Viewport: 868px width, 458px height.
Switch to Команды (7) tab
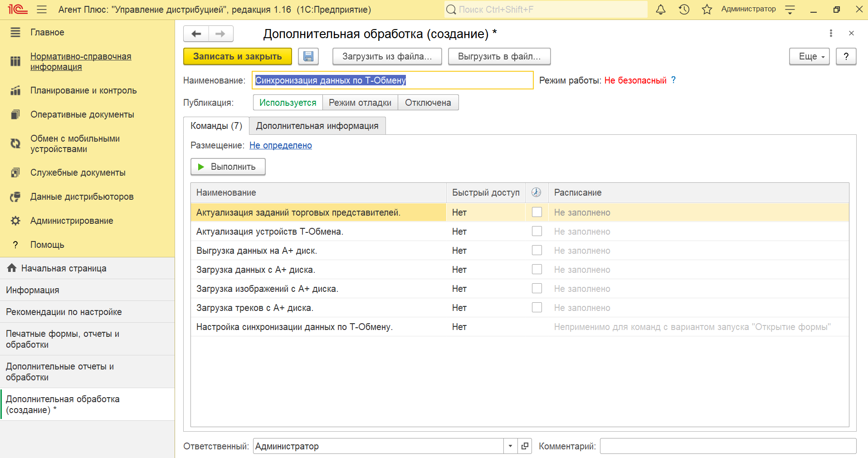point(216,126)
